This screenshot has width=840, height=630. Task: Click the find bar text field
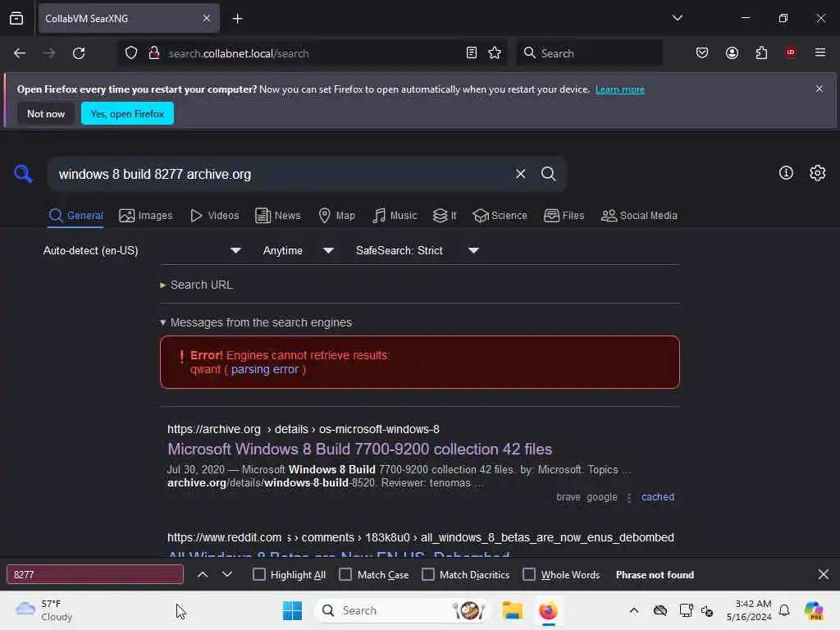pos(95,574)
